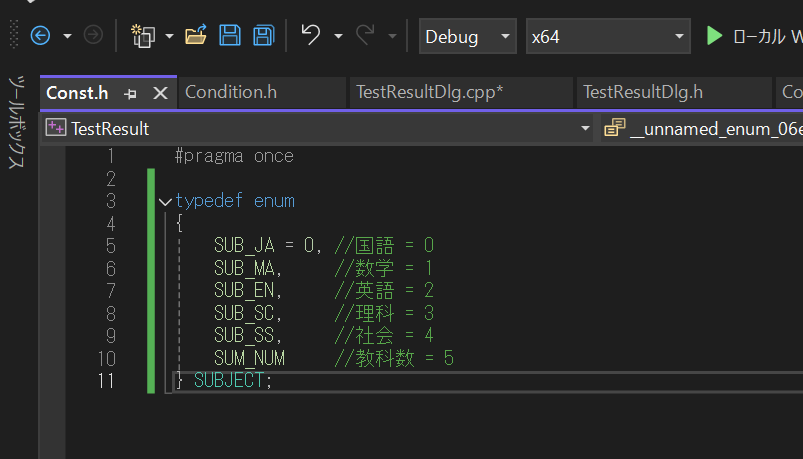Close the Const.h tab

(159, 93)
